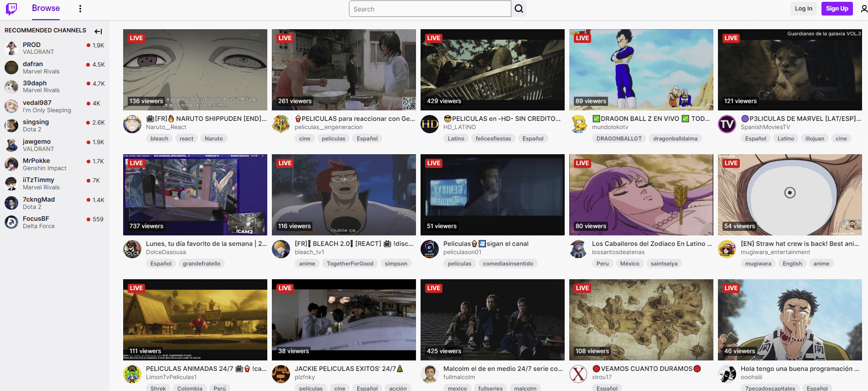Open FocusBF channel avatar in sidebar

pyautogui.click(x=11, y=222)
